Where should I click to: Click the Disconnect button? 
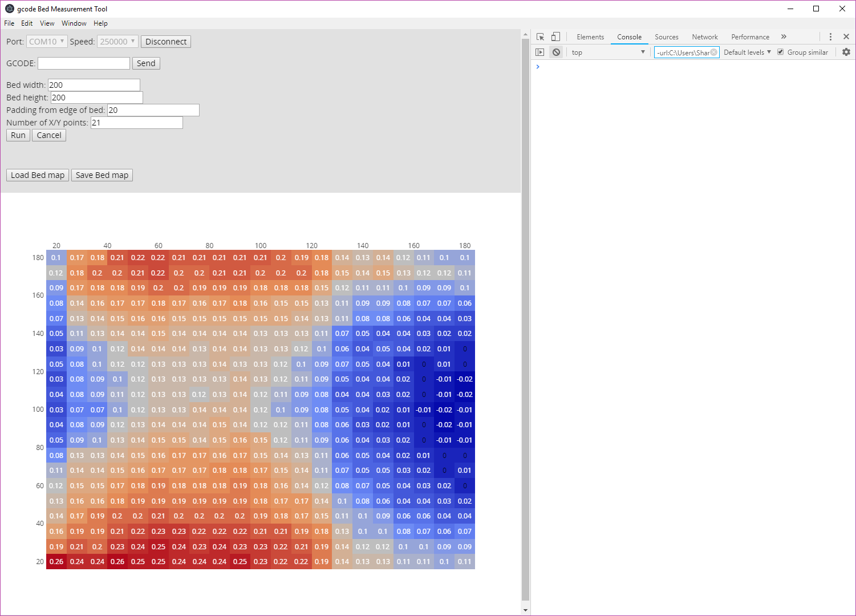point(166,42)
